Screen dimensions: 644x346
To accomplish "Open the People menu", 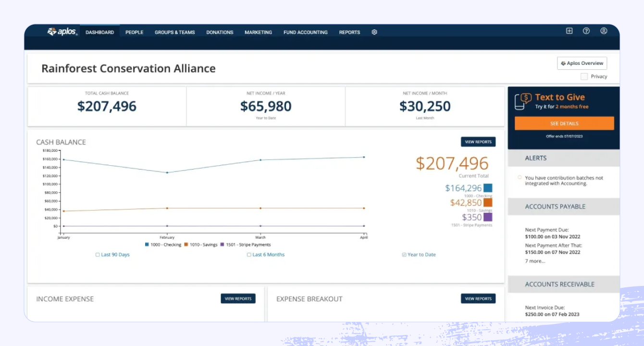I will click(x=135, y=32).
